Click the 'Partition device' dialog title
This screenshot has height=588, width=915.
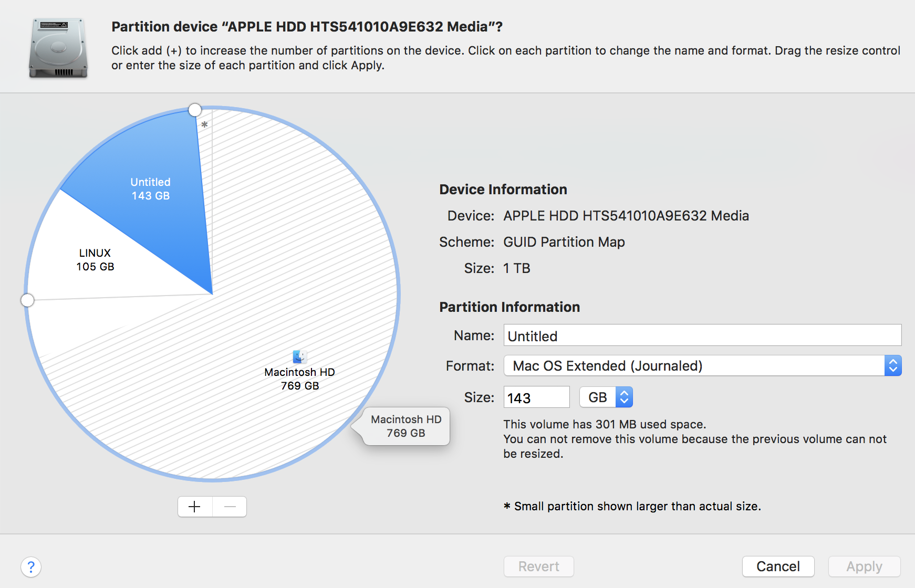tap(307, 27)
